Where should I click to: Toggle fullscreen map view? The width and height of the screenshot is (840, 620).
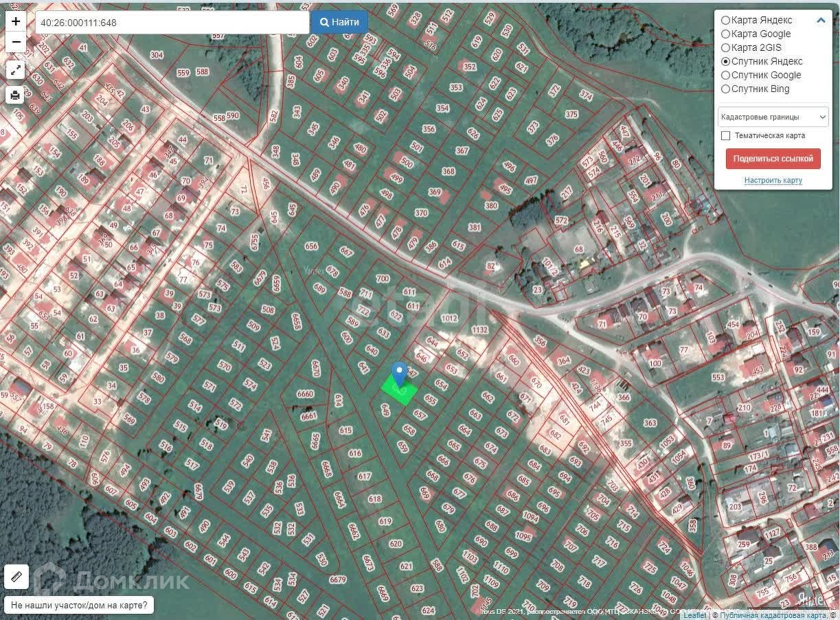pyautogui.click(x=16, y=69)
